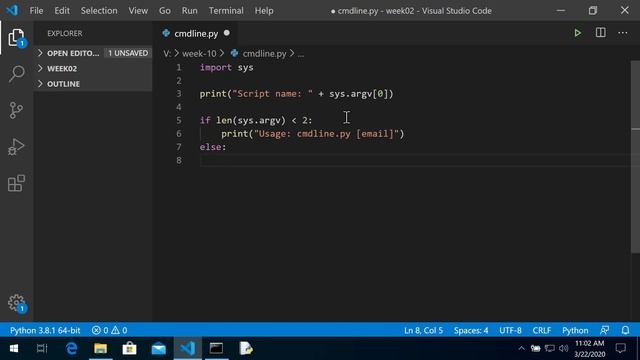Open the Go menu
This screenshot has height=360, width=640.
165,11
